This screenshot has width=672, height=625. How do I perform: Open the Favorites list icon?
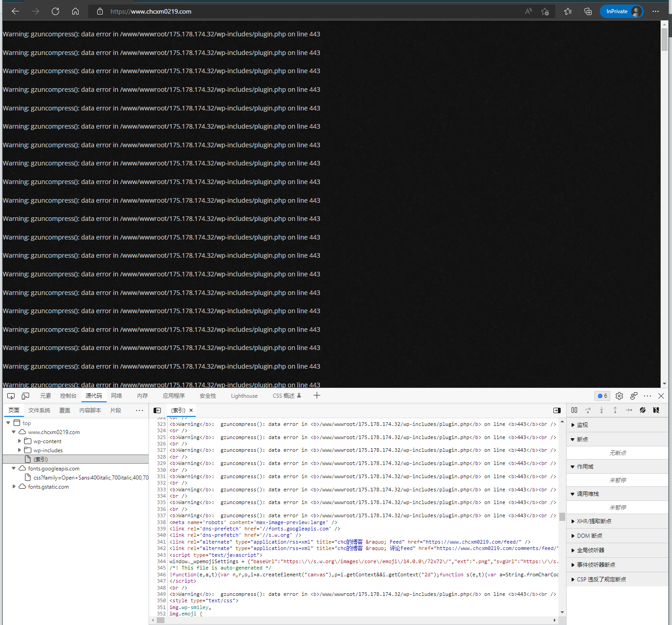click(x=568, y=11)
